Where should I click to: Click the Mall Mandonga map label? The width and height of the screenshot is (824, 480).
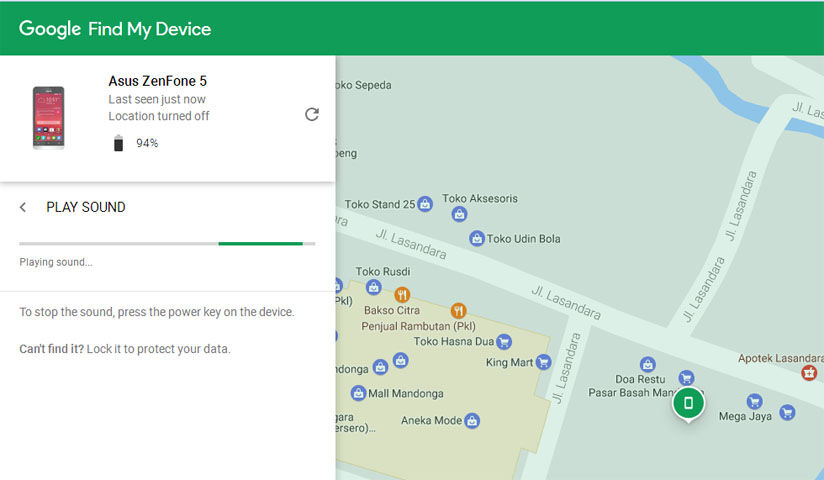point(406,393)
